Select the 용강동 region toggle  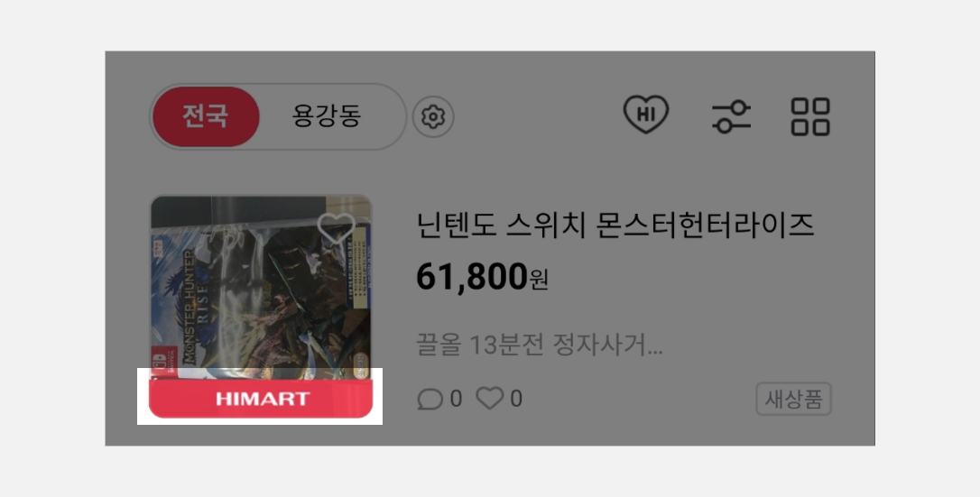327,116
